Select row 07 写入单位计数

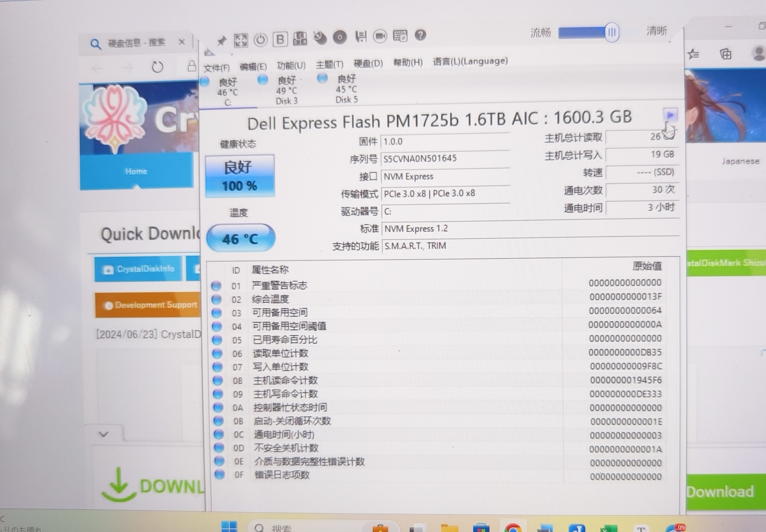tap(438, 367)
